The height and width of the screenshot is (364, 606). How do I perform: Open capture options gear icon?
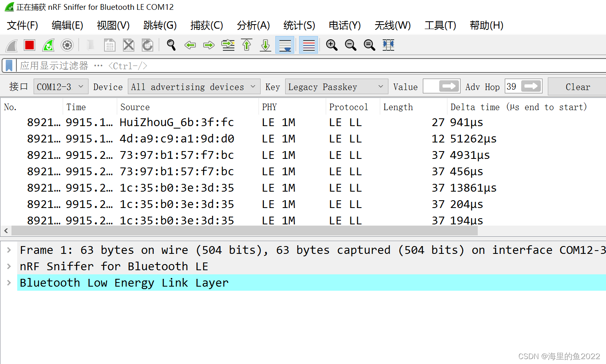tap(67, 45)
